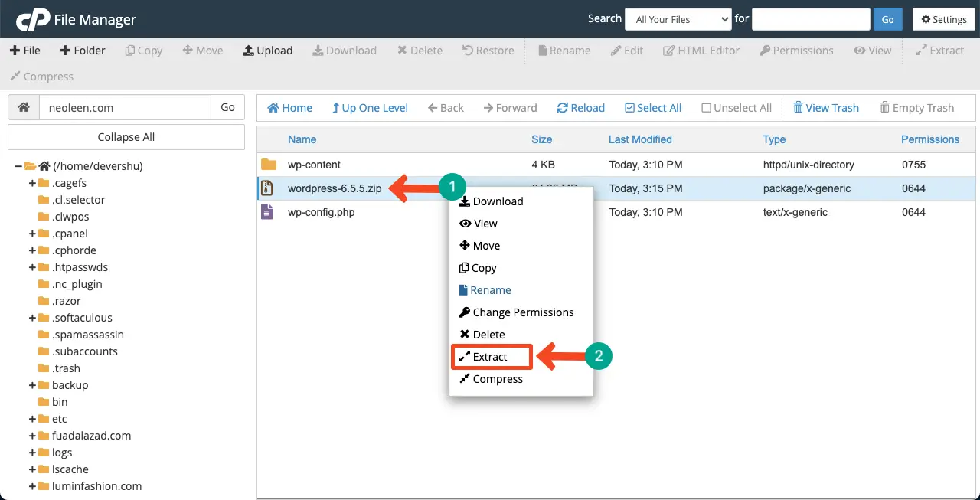The height and width of the screenshot is (500, 980).
Task: Expand the .cagefs folder
Action: pyautogui.click(x=32, y=183)
